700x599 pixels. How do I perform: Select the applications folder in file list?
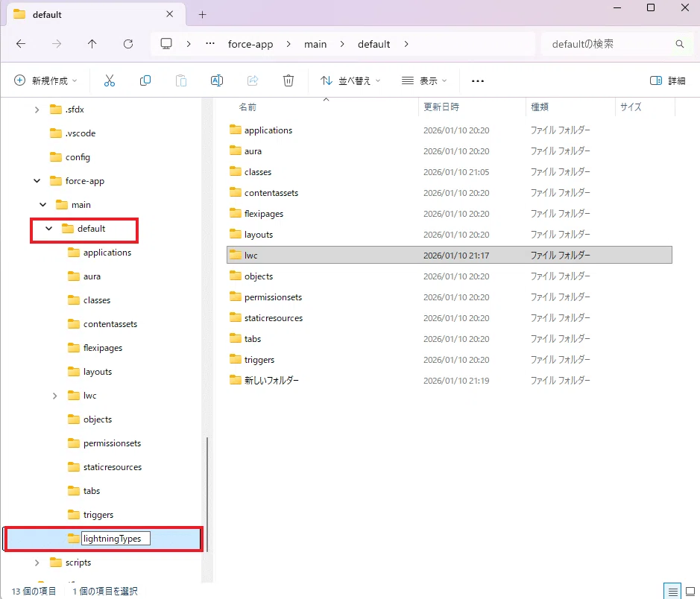[x=268, y=130]
